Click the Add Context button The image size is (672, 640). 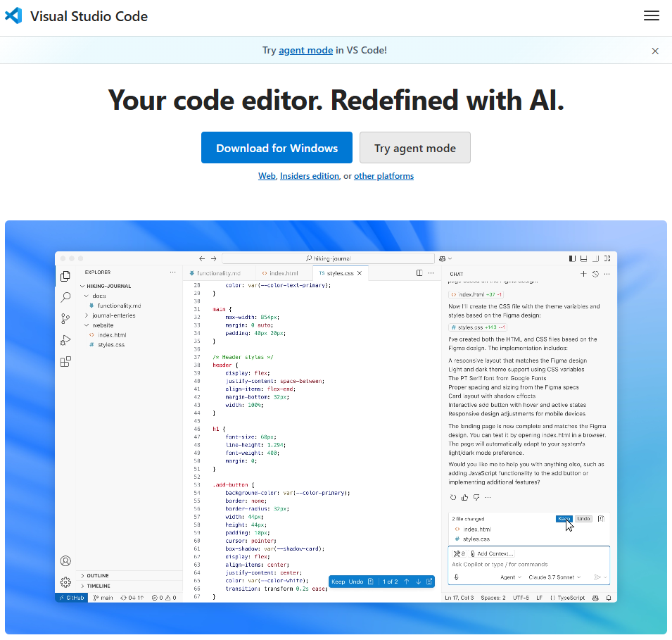[492, 554]
